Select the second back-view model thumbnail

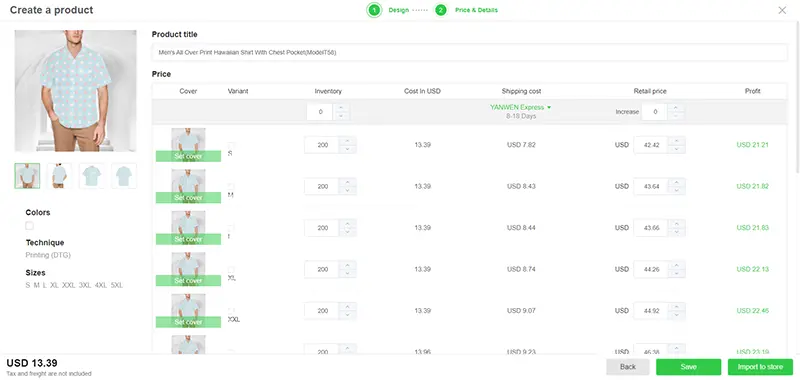[59, 176]
